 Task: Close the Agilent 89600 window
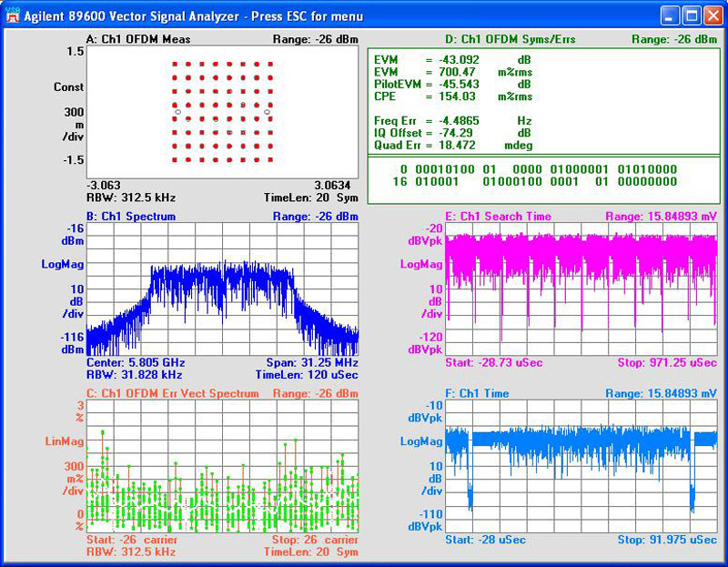coord(713,15)
